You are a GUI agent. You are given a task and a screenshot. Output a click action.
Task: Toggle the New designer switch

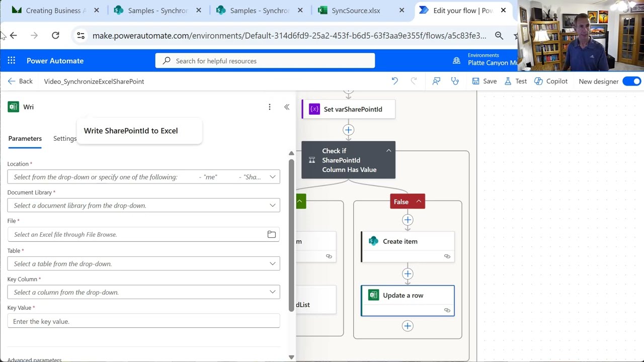(632, 81)
